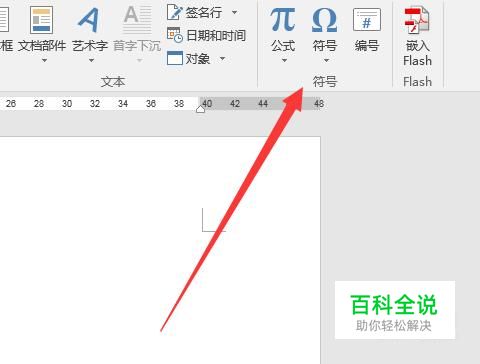
Task: Expand the 艺术字 dropdown arrow
Action: click(91, 60)
